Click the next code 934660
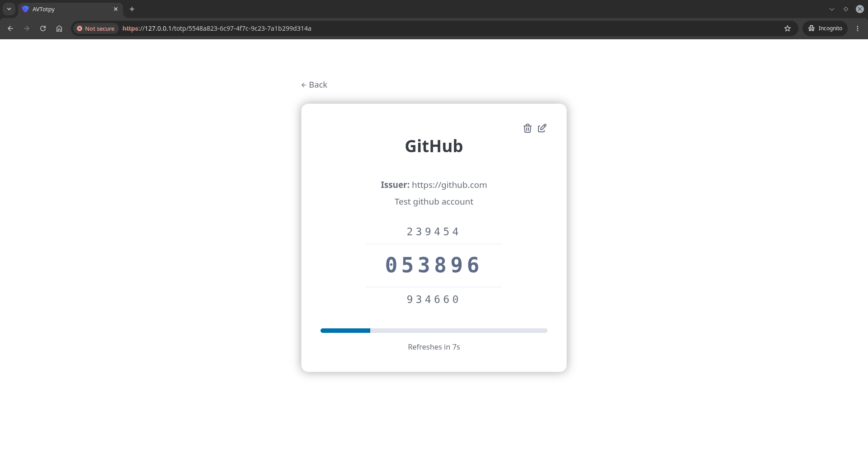Image resolution: width=868 pixels, height=467 pixels. click(433, 299)
